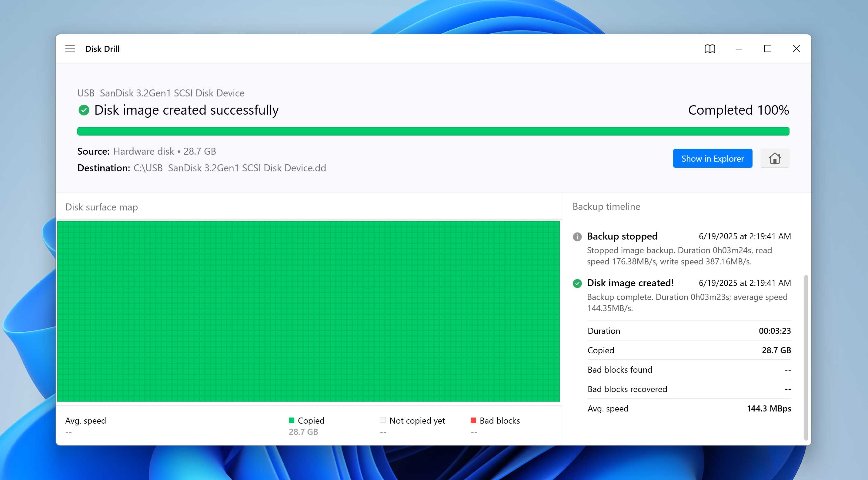Click the Bad blocks found row
This screenshot has width=868, height=480.
tap(689, 370)
